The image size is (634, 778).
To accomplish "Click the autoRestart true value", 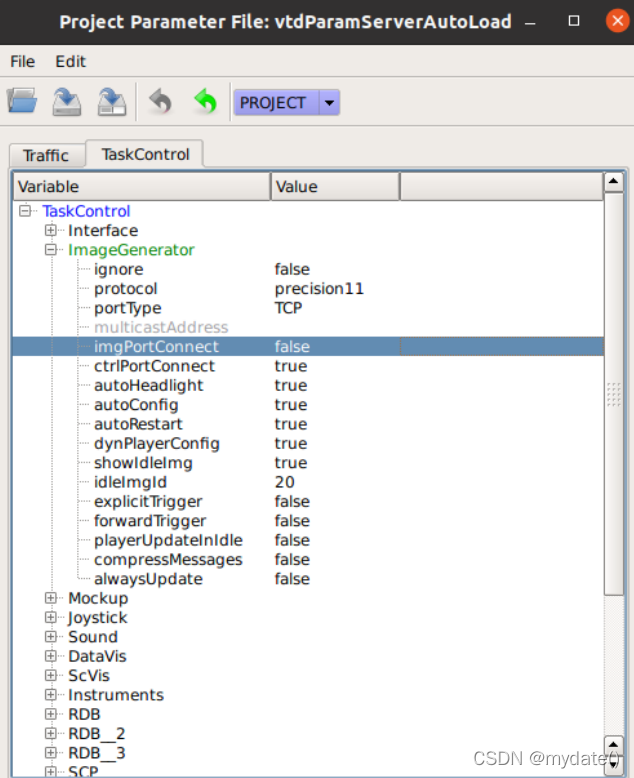I will (291, 424).
